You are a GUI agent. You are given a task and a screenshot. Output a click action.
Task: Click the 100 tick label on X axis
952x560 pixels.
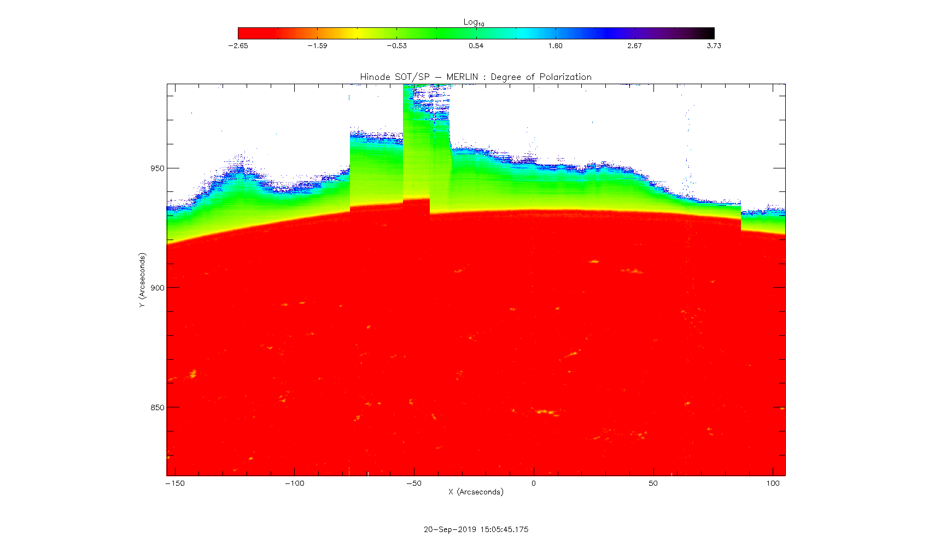(773, 483)
